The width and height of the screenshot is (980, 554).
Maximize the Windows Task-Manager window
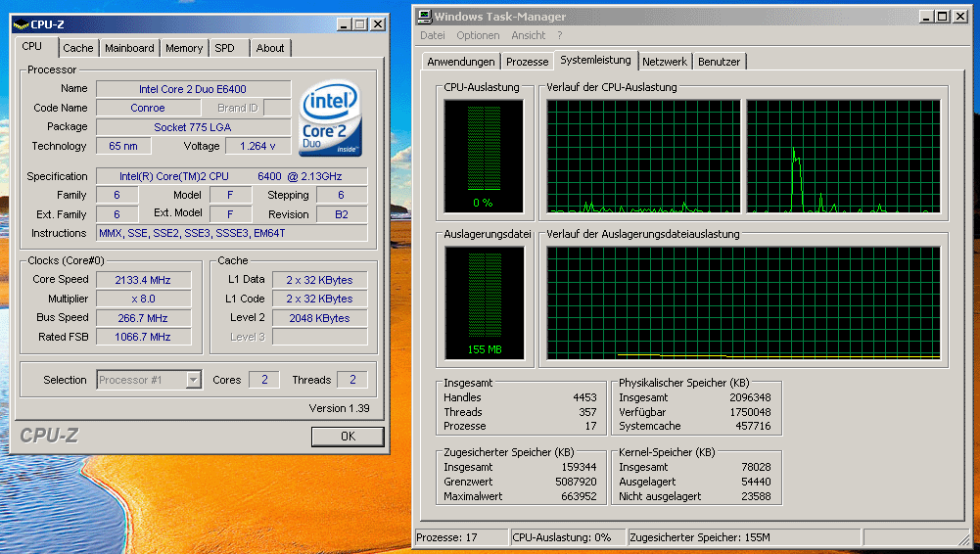(943, 17)
